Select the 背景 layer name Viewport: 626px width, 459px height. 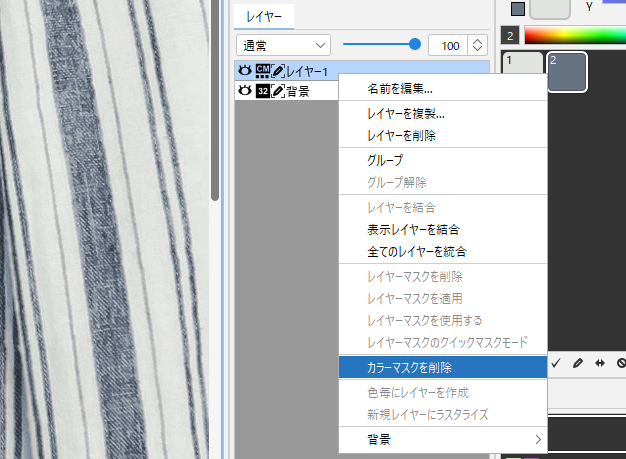pos(298,91)
